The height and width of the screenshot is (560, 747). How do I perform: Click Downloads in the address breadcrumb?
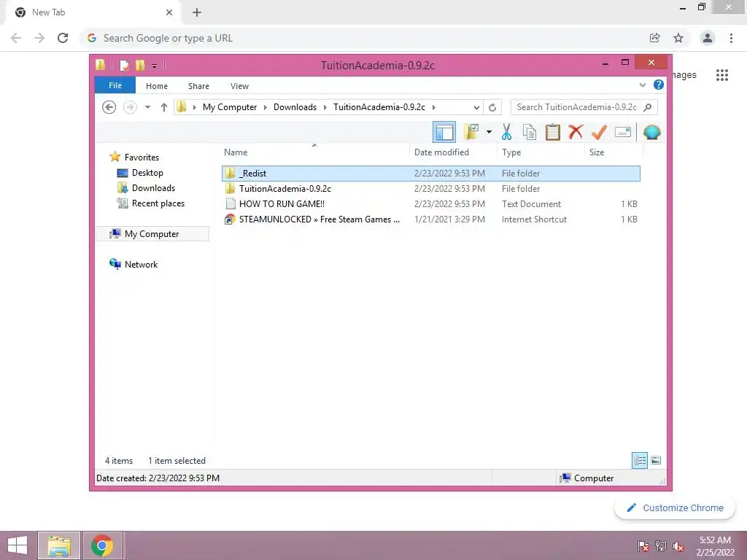pyautogui.click(x=295, y=107)
